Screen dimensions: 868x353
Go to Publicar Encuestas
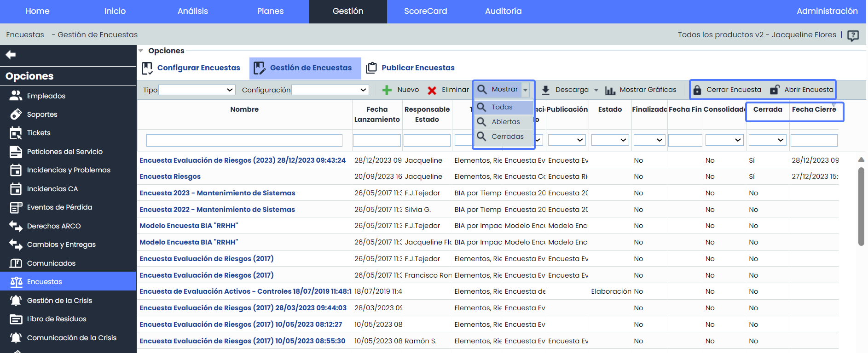(x=417, y=68)
